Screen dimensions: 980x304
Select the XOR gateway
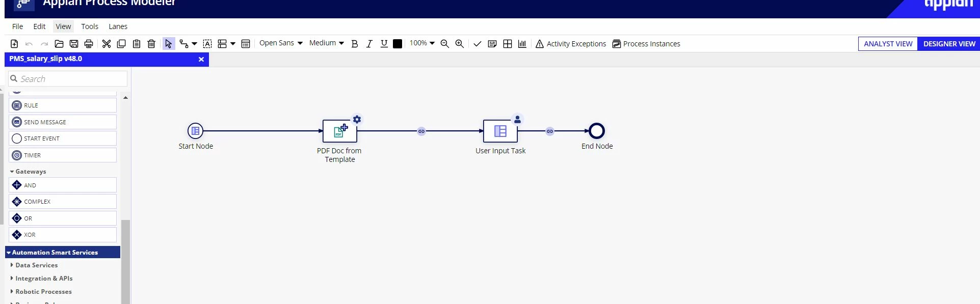[x=63, y=235]
